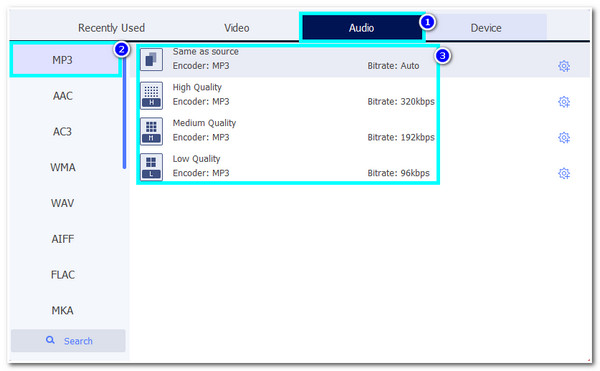Choose WMA format in sidebar
600x371 pixels.
(x=63, y=167)
